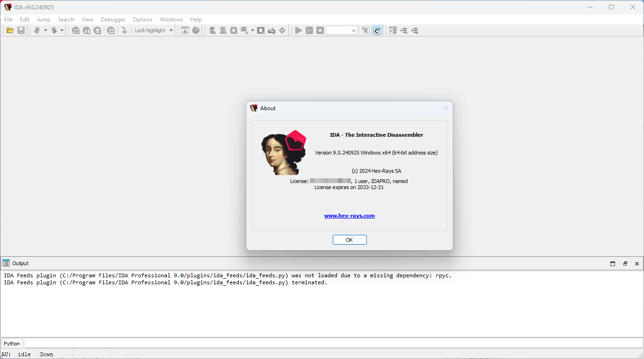The height and width of the screenshot is (359, 644).
Task: Click the gray sphere toolbar icon
Action: 196,30
